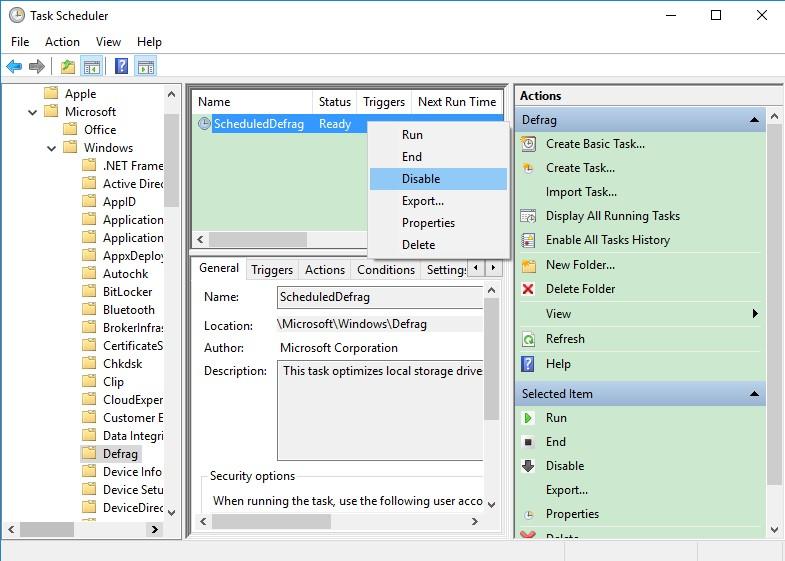Screen dimensions: 785x561
Task: Choose Properties in the context menu
Action: pyautogui.click(x=438, y=223)
